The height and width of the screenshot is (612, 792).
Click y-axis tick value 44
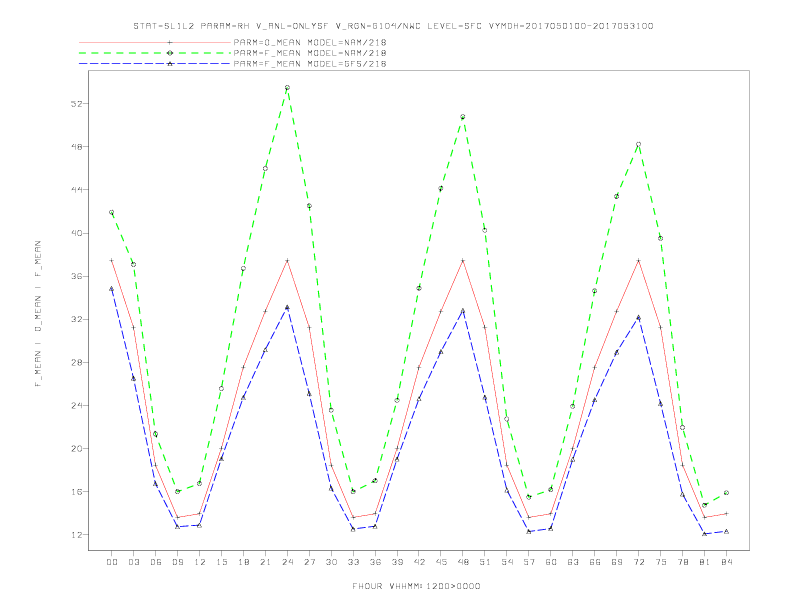(x=77, y=190)
